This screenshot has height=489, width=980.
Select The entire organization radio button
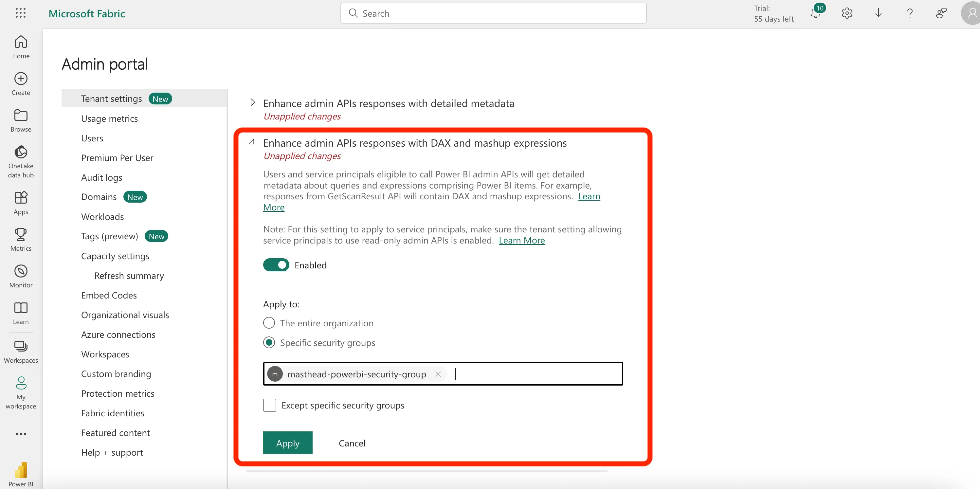(x=269, y=323)
